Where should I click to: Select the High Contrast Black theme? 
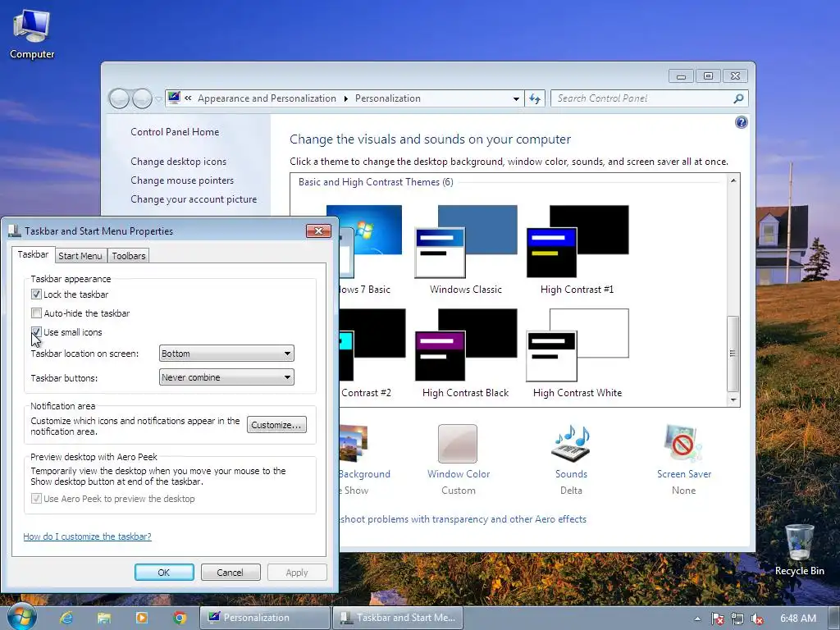[x=466, y=353]
